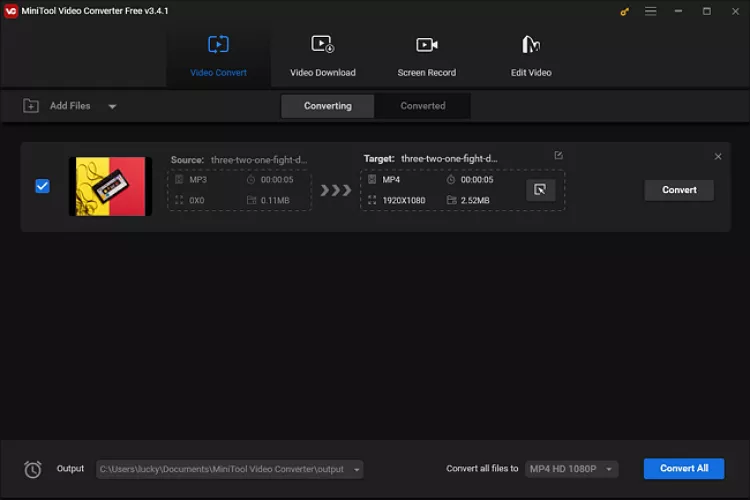Uncheck the file selection checkbox
Image resolution: width=750 pixels, height=500 pixels.
tap(43, 186)
